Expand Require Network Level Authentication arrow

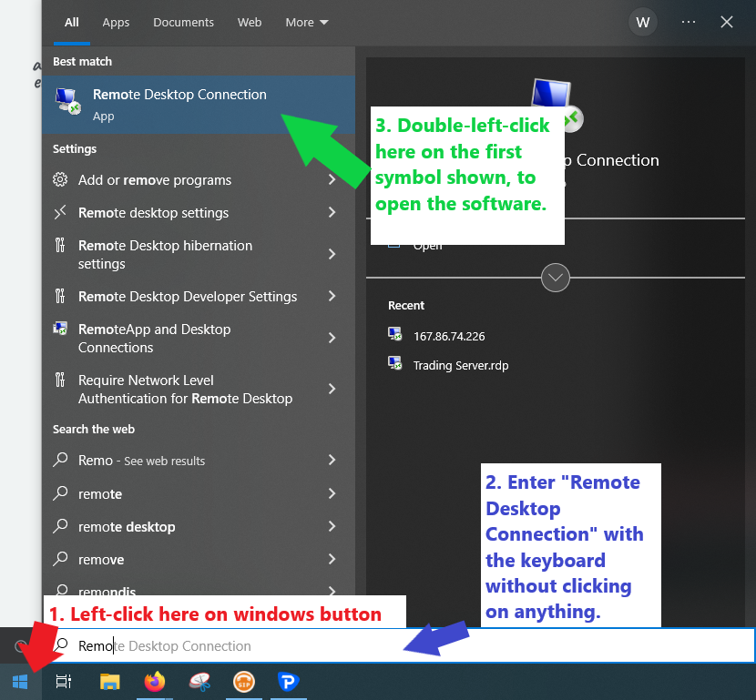point(332,389)
